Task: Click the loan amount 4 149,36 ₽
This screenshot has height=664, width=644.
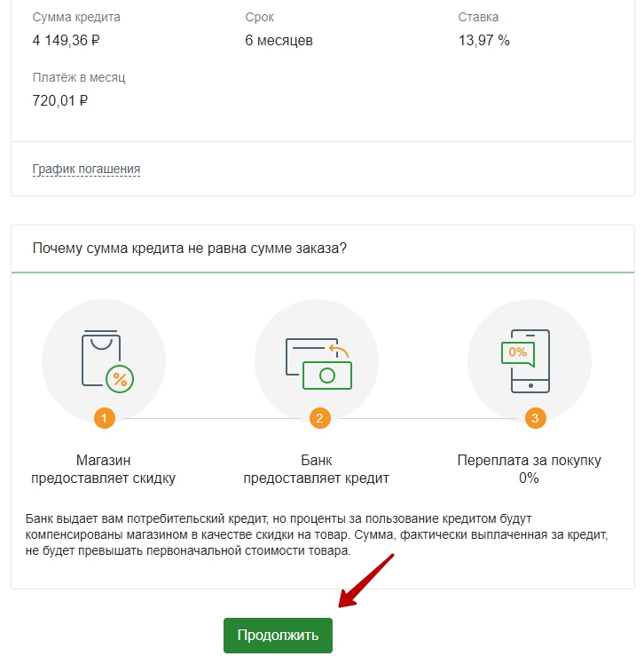Action: pyautogui.click(x=66, y=41)
